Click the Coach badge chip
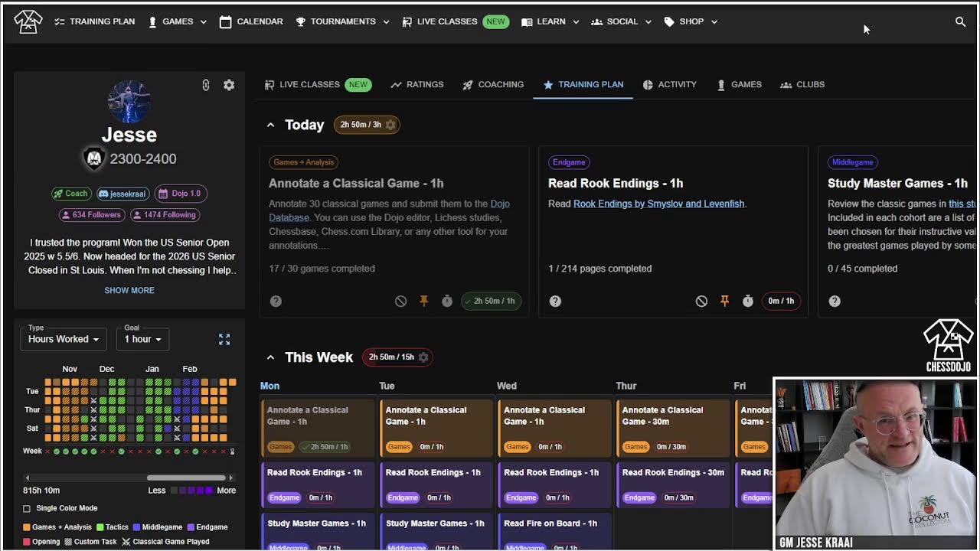 tap(70, 194)
